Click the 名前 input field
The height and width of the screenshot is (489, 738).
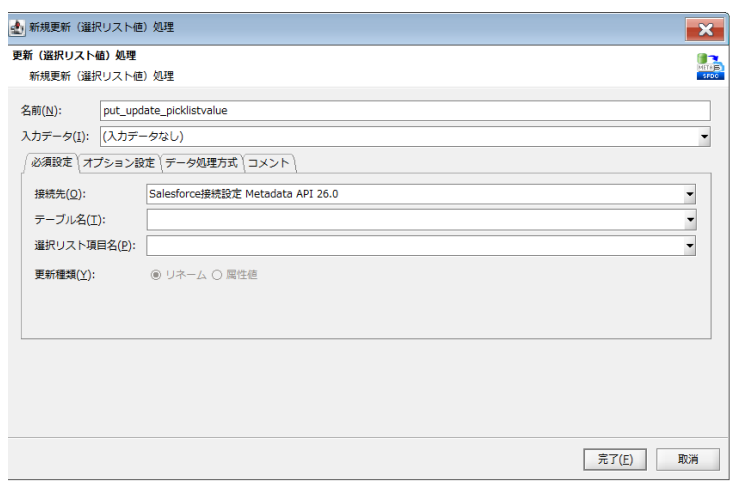click(x=405, y=110)
